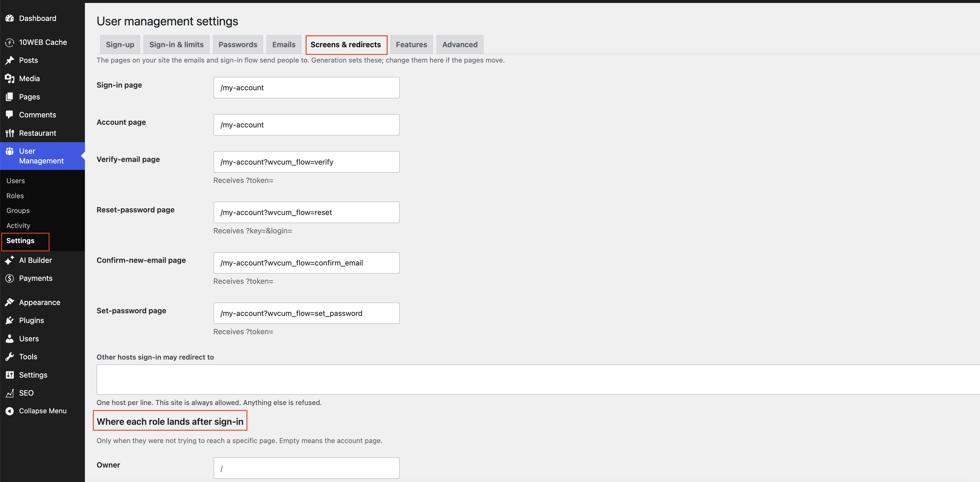980x482 pixels.
Task: Click the 10WEB Cache icon
Action: [9, 42]
